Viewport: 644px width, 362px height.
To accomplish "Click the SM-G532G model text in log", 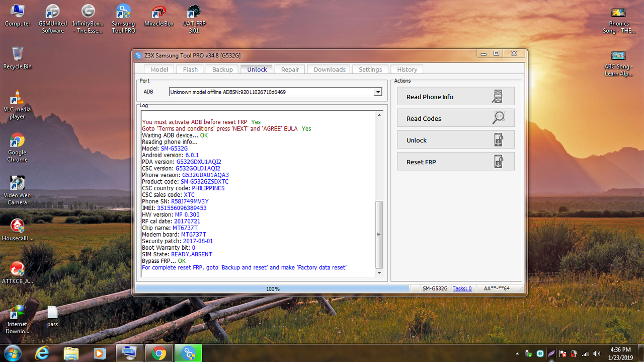I will click(174, 149).
